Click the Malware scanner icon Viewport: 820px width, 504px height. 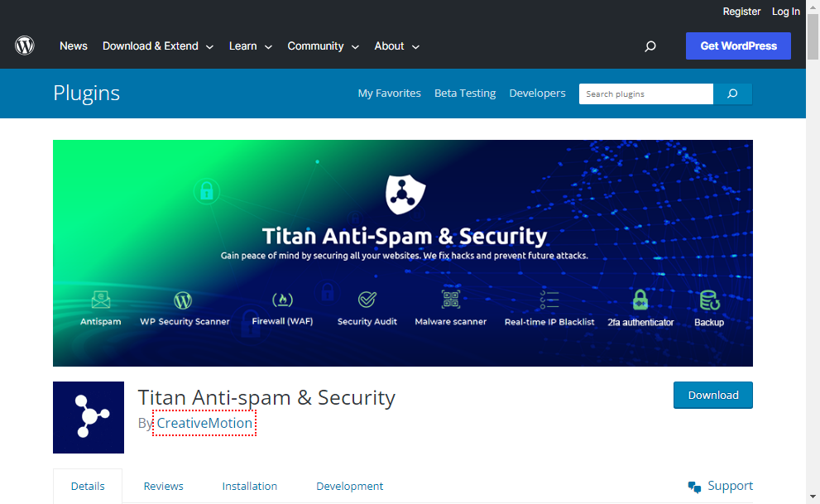click(450, 300)
